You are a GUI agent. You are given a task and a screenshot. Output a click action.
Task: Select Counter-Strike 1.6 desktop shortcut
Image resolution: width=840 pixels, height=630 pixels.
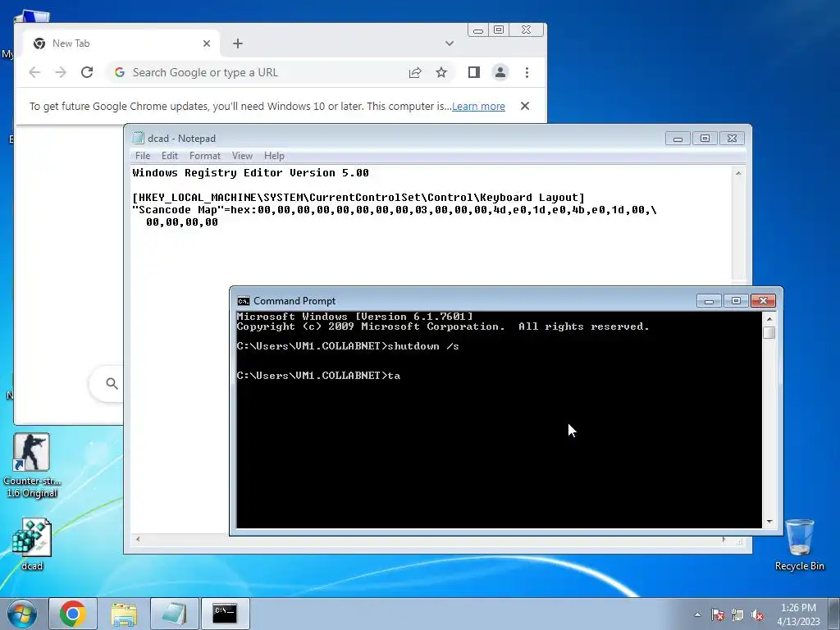[32, 466]
